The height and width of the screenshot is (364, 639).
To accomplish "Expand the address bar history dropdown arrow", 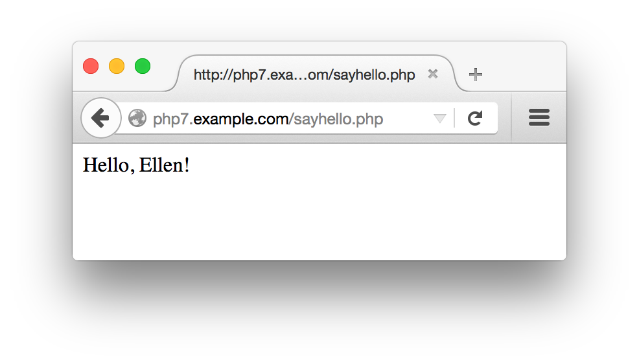I will (439, 119).
